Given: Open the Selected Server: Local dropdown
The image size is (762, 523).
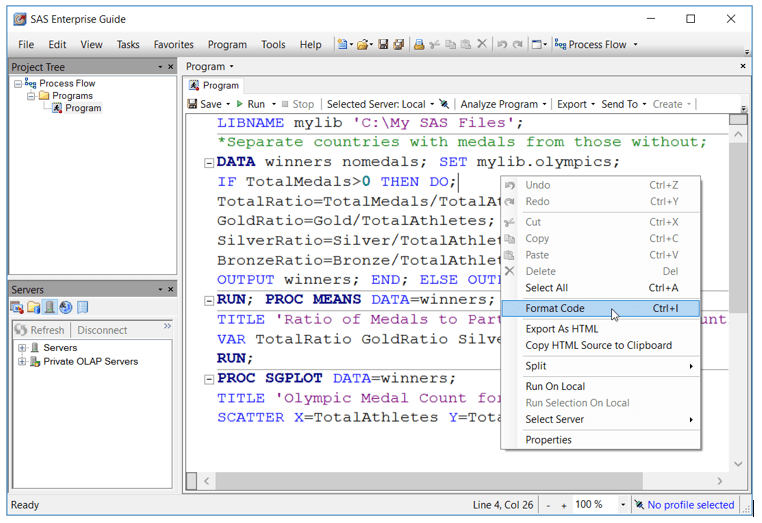Looking at the screenshot, I should 380,104.
